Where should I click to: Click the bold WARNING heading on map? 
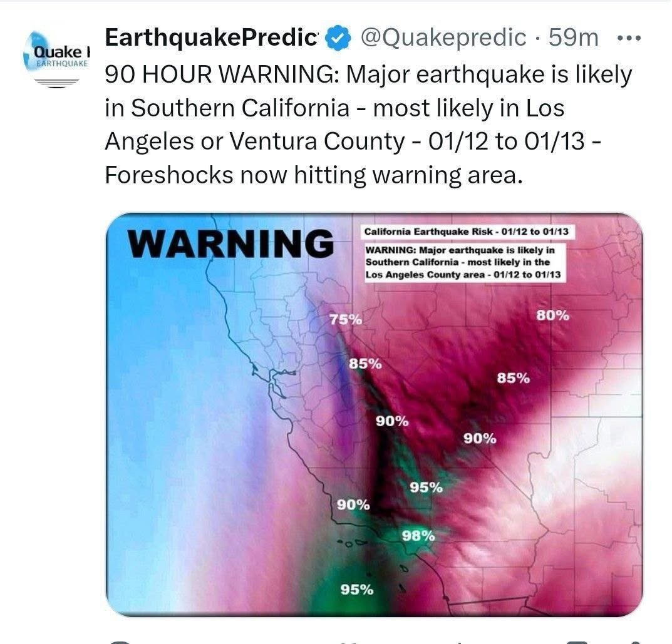(232, 243)
